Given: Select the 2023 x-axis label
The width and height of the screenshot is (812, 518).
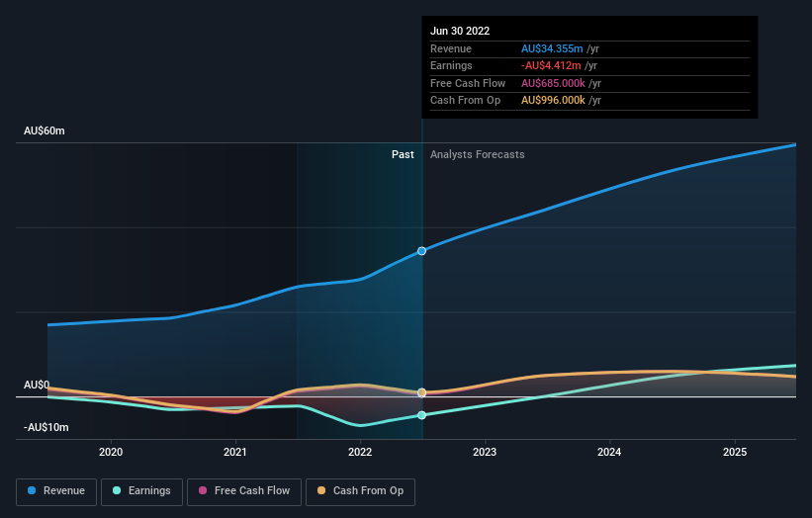Looking at the screenshot, I should [x=485, y=452].
